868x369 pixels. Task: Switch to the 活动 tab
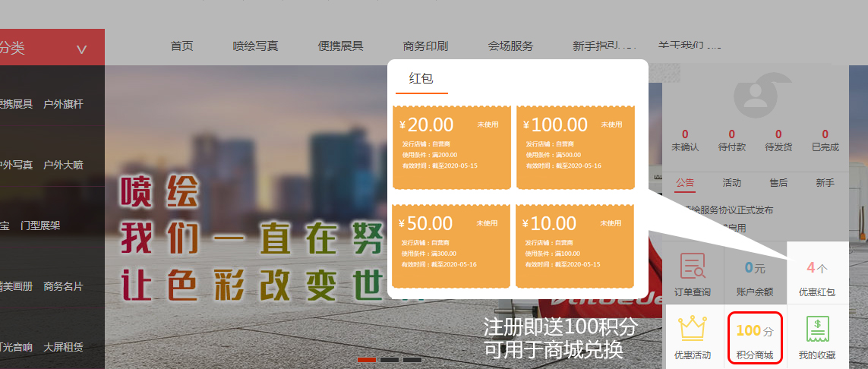(732, 183)
